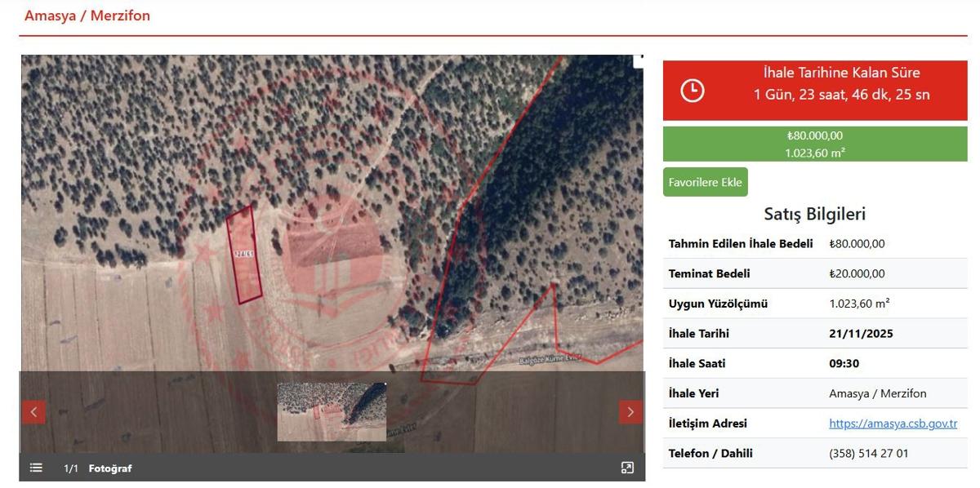
Task: Click the clock icon in countdown banner
Action: click(x=693, y=90)
